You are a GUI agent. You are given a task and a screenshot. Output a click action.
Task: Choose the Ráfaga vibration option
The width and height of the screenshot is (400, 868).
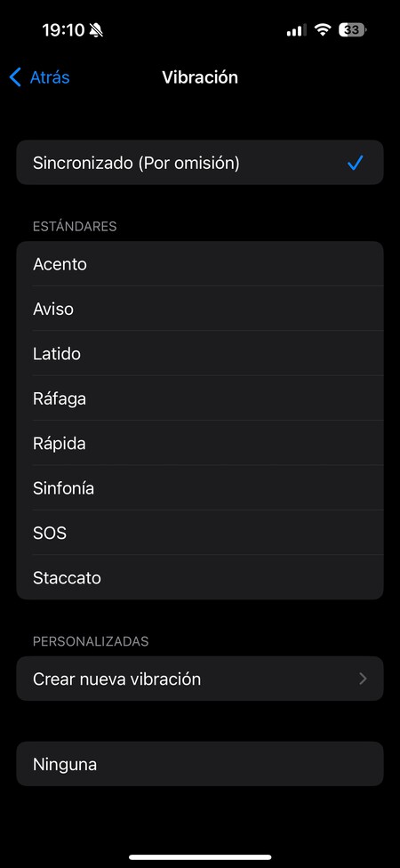200,398
